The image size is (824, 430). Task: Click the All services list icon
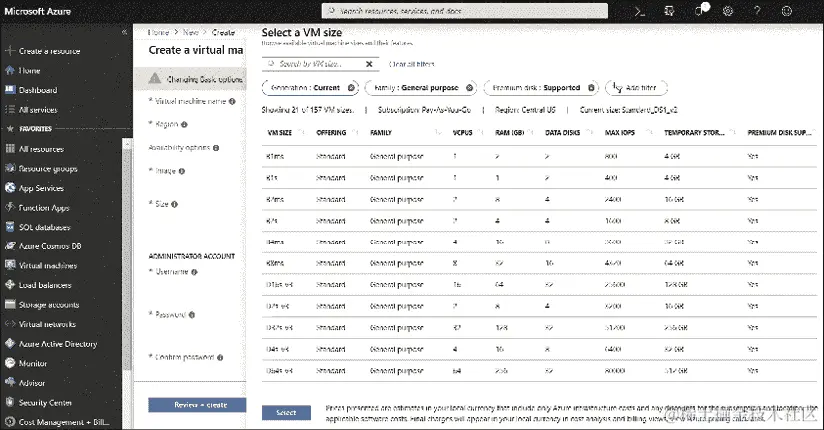click(x=9, y=109)
